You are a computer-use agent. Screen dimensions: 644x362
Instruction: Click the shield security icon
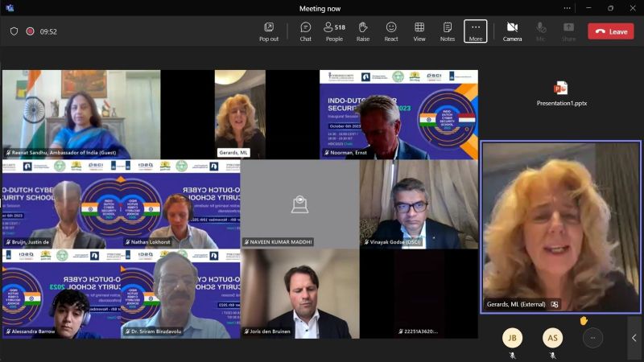14,31
